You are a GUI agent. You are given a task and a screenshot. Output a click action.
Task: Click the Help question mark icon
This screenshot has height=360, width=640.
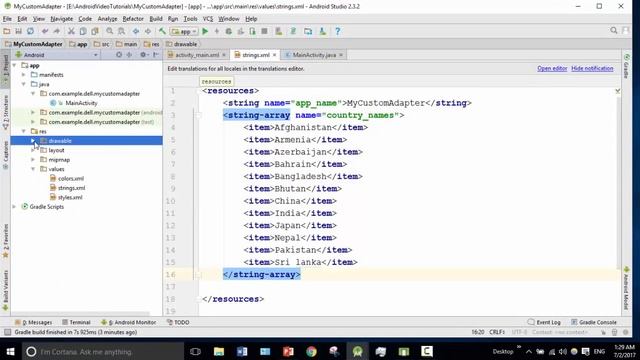coord(338,31)
